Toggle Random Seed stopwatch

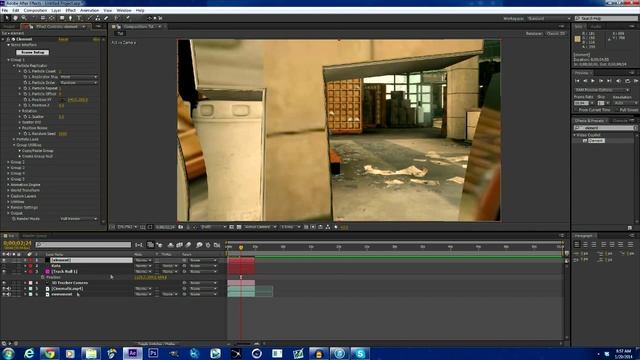point(25,134)
